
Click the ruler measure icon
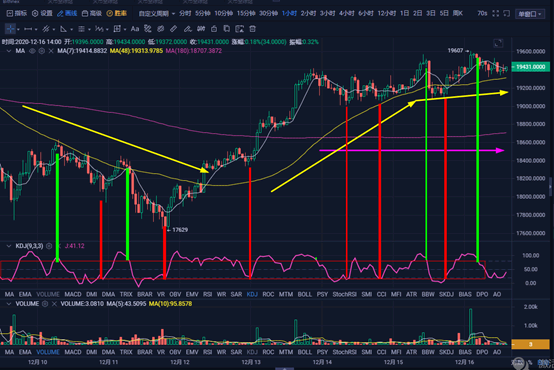(x=174, y=29)
